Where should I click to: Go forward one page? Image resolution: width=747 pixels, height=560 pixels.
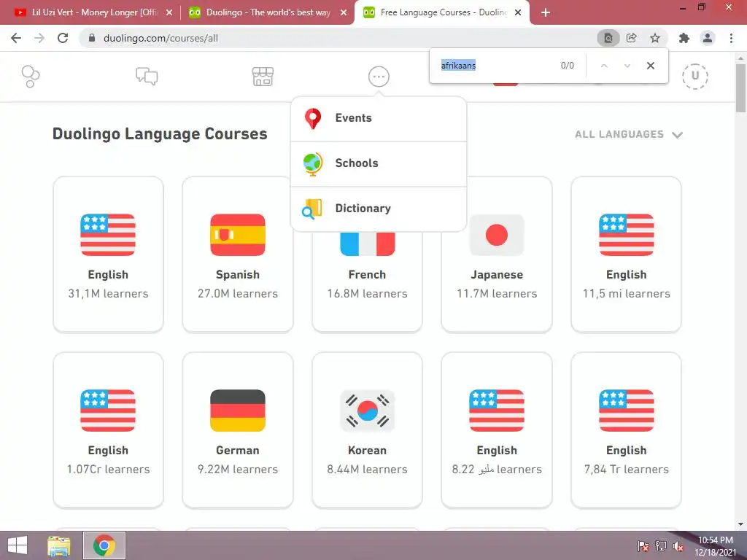(x=39, y=38)
